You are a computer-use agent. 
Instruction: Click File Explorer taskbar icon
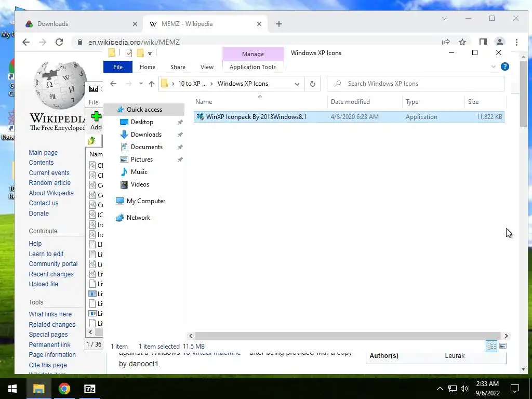click(x=38, y=389)
